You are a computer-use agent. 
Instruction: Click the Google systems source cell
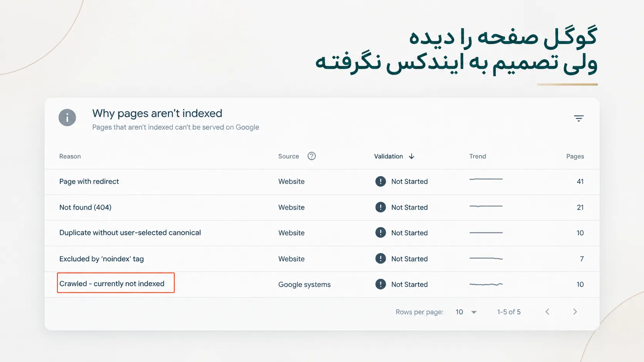(304, 285)
